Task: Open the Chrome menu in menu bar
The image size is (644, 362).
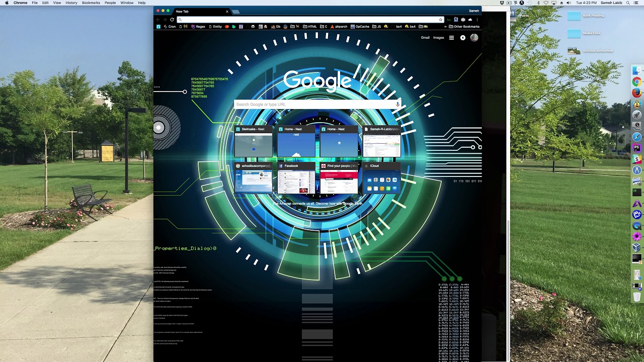Action: (x=21, y=3)
